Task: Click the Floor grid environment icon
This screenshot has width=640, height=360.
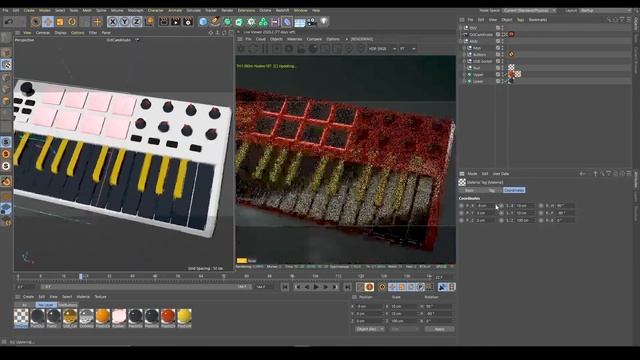Action: 300,22
